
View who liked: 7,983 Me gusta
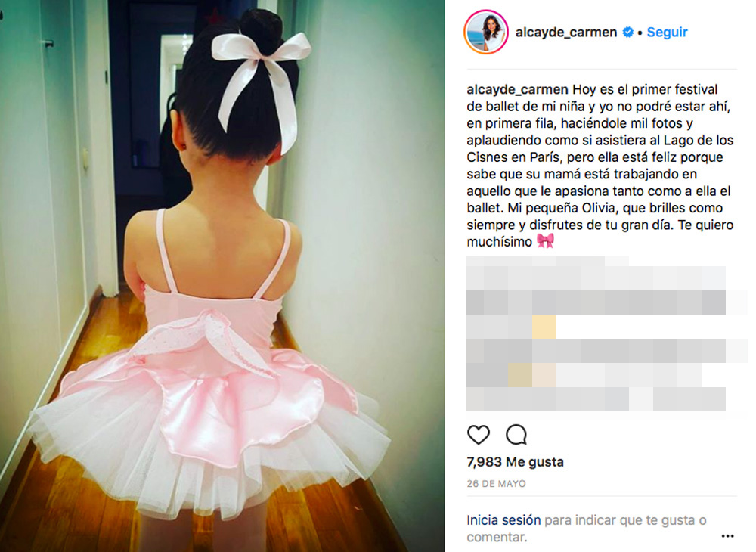(x=515, y=462)
